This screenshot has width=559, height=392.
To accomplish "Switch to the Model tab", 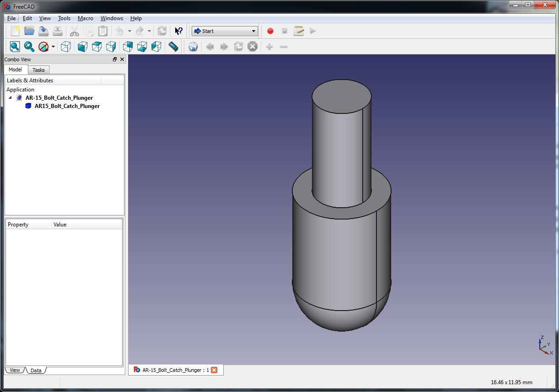I will tap(16, 70).
